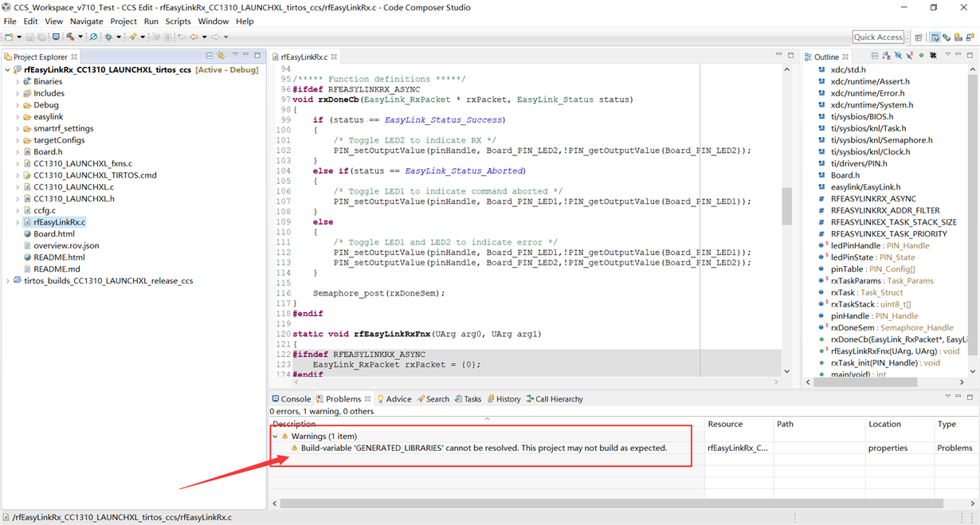
Task: Toggle Hide Static Members in Outline
Action: coord(910,56)
